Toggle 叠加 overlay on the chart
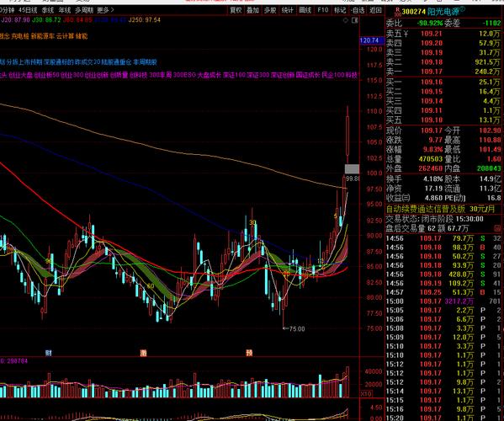This screenshot has width=504, height=421. click(253, 10)
